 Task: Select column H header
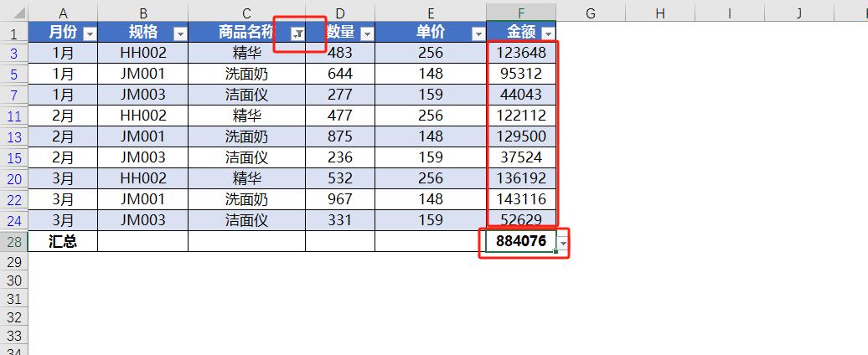pyautogui.click(x=660, y=13)
